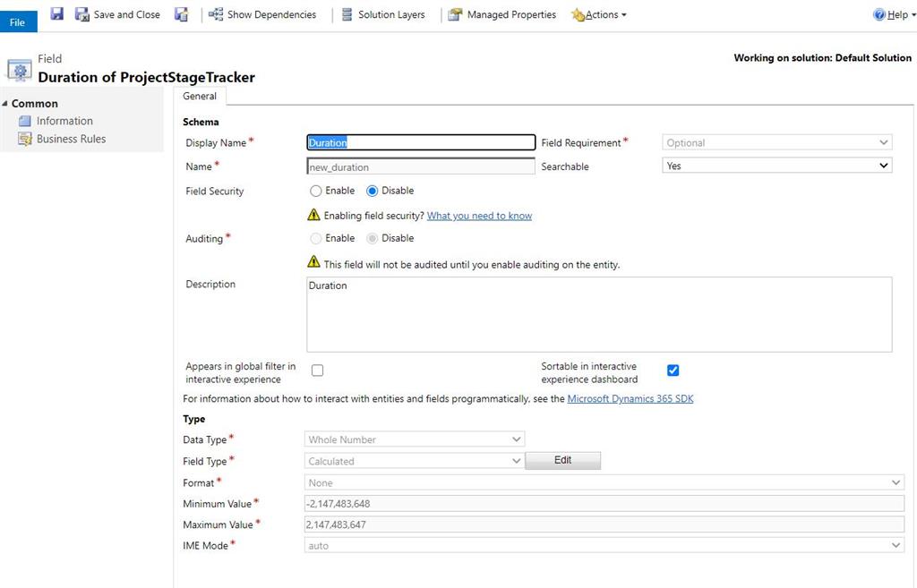Image resolution: width=917 pixels, height=588 pixels.
Task: Collapse the Common section in the sidebar
Action: (7, 103)
